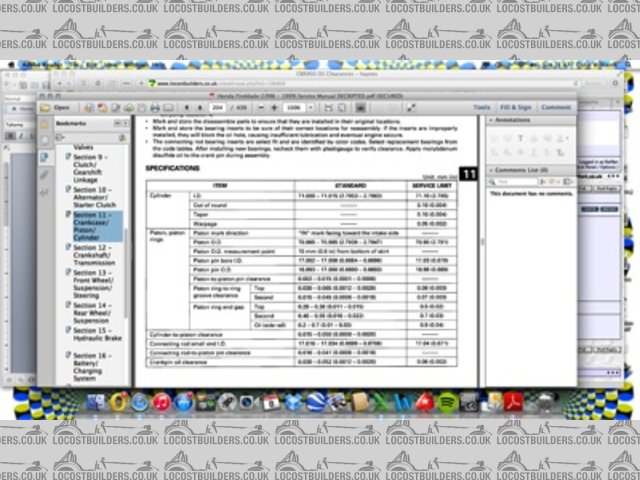Click the page number input field

(217, 107)
